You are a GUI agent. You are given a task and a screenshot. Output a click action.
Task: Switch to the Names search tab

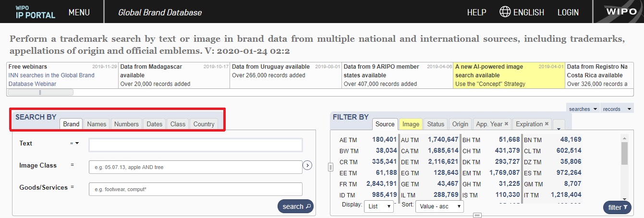(x=97, y=124)
